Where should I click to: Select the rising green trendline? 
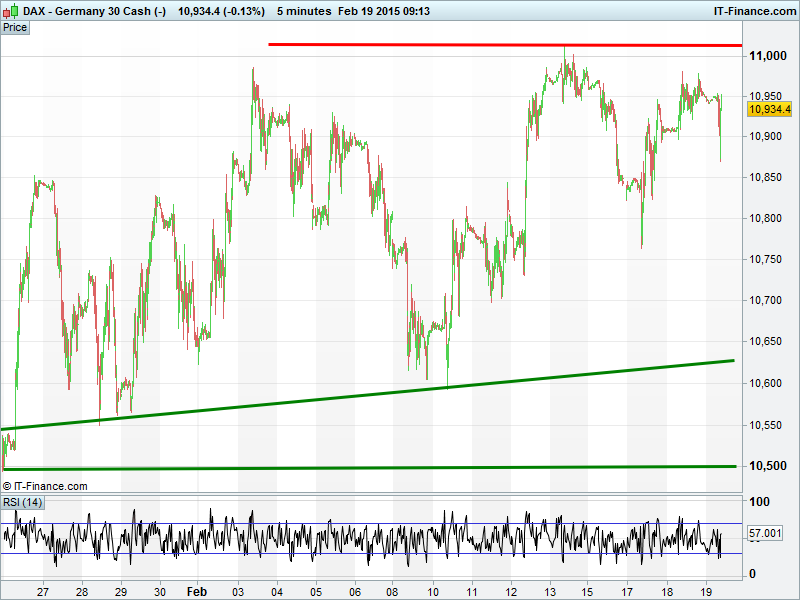point(367,395)
